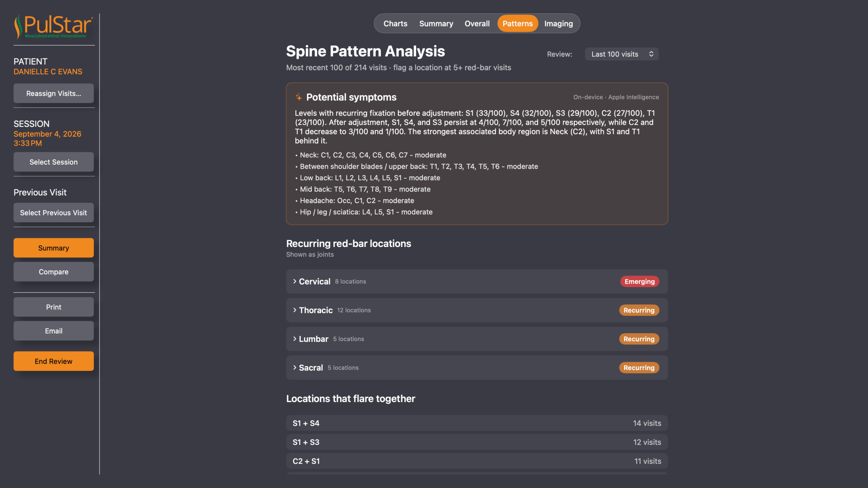Click the Spine Pattern Analysis heading
Viewport: 868px width, 488px height.
click(365, 51)
